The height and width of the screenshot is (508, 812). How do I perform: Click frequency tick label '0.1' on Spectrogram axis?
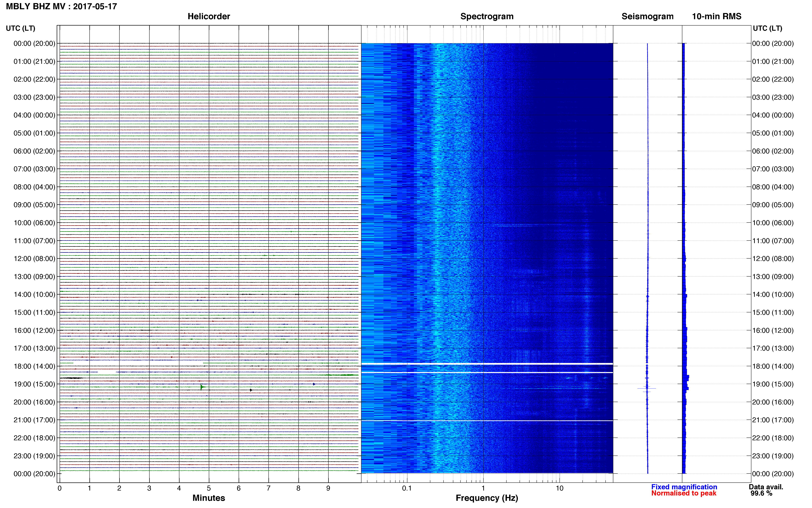coord(407,488)
